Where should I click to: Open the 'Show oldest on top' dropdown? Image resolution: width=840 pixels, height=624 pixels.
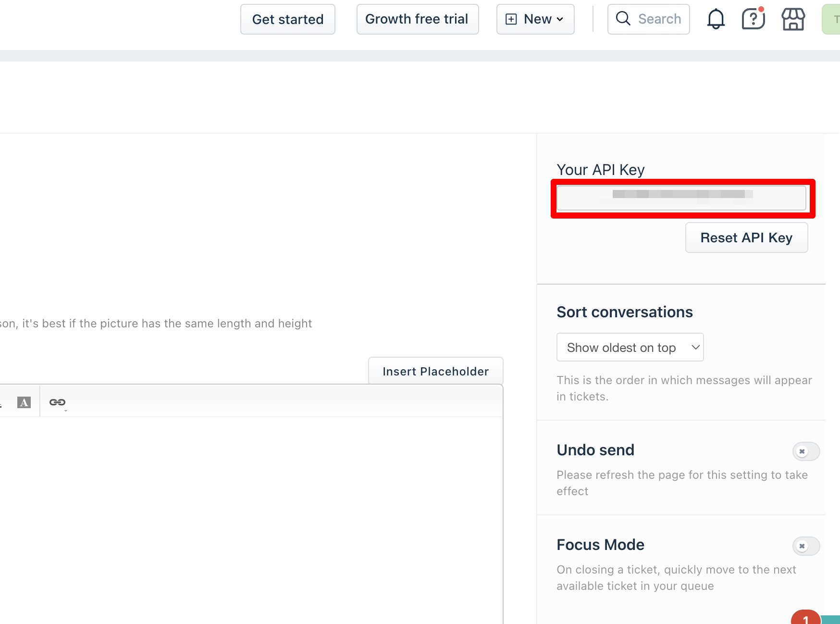(x=630, y=347)
